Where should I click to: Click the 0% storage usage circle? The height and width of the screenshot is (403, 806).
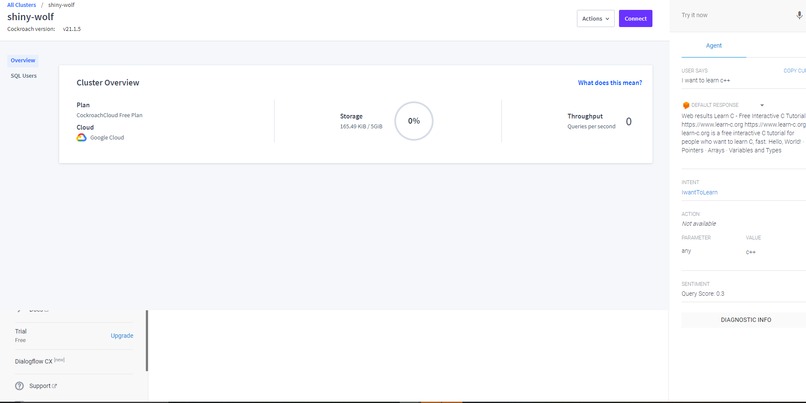pos(414,121)
